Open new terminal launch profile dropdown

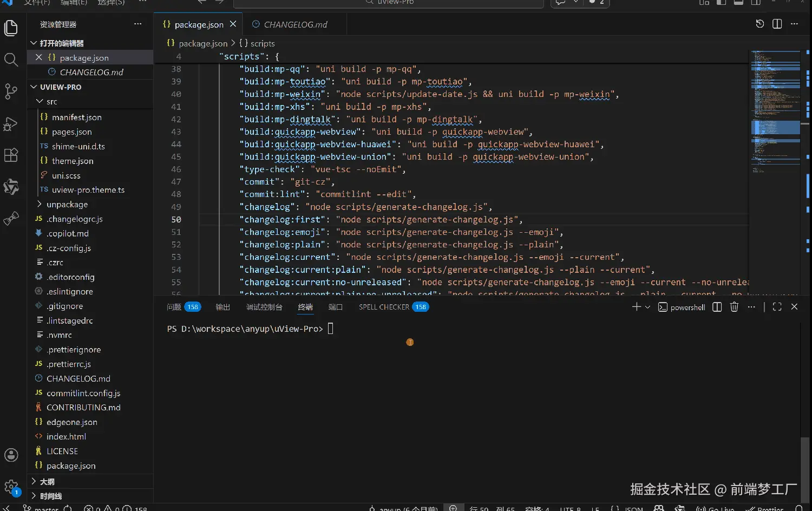[x=647, y=307]
